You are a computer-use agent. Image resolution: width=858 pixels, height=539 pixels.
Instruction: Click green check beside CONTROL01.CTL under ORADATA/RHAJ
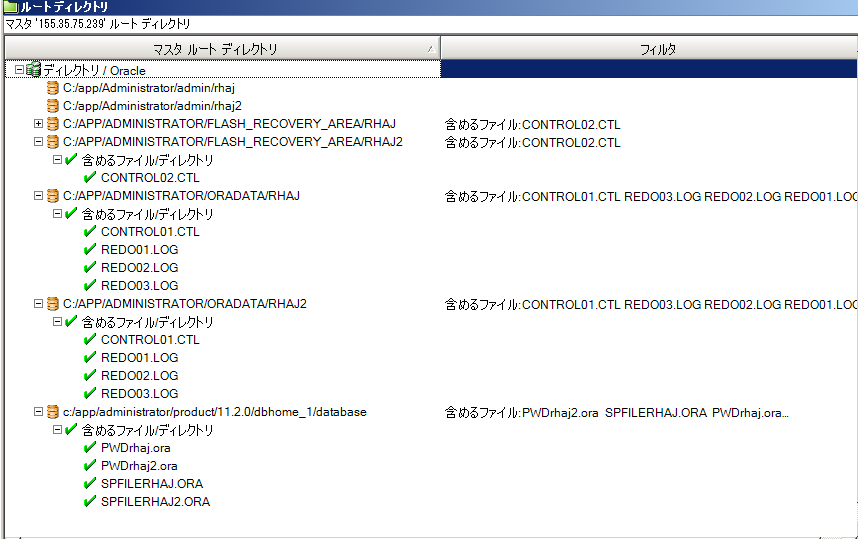click(x=90, y=231)
